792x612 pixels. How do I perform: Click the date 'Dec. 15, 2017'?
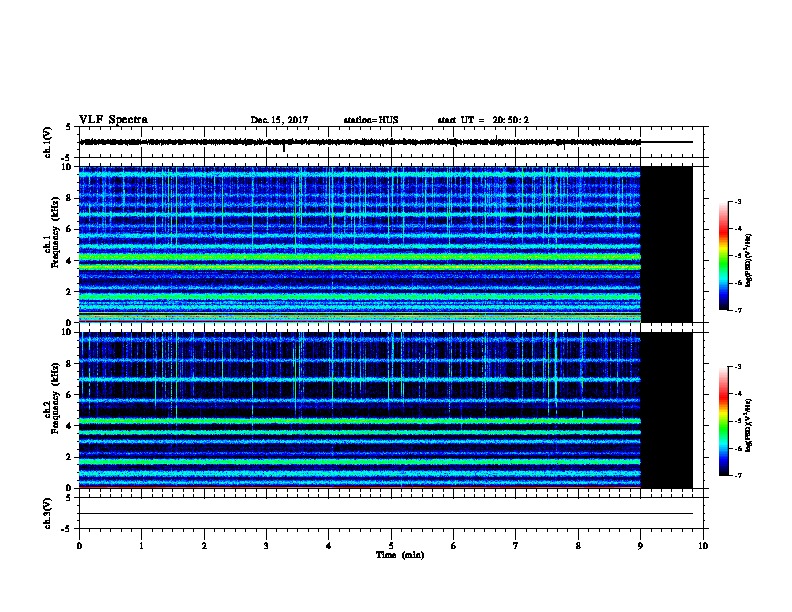pyautogui.click(x=279, y=120)
